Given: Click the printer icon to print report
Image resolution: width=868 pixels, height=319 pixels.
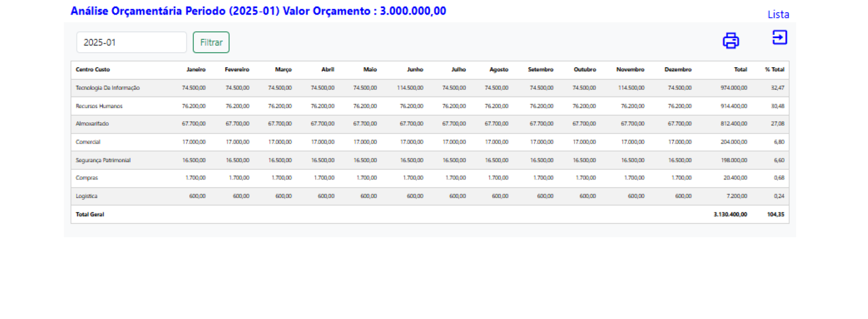Looking at the screenshot, I should pos(731,41).
